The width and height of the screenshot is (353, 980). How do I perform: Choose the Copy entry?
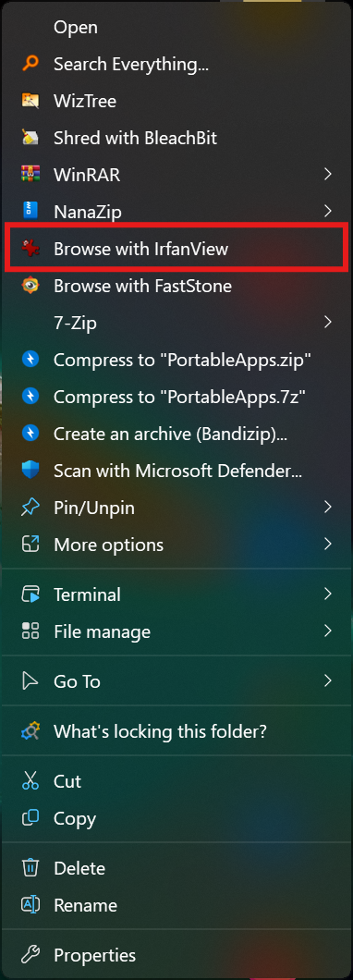point(176,818)
